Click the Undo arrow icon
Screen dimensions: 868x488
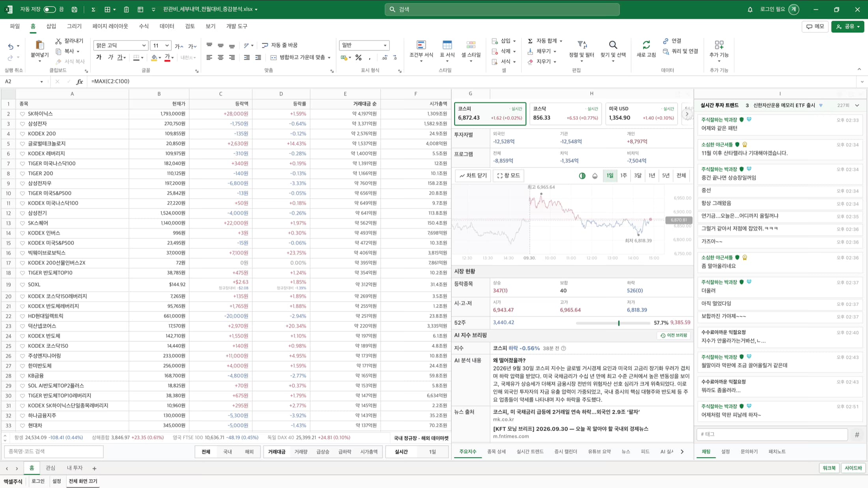click(x=11, y=47)
